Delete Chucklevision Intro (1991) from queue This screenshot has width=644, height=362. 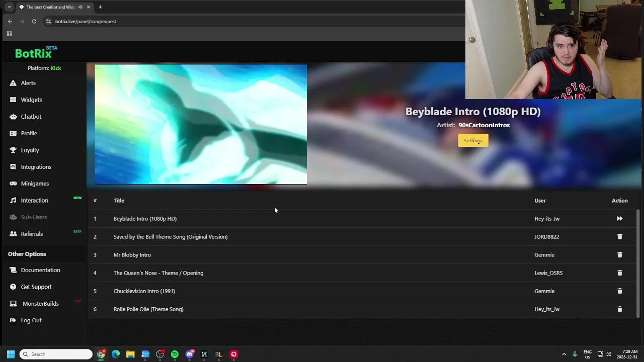[619, 291]
